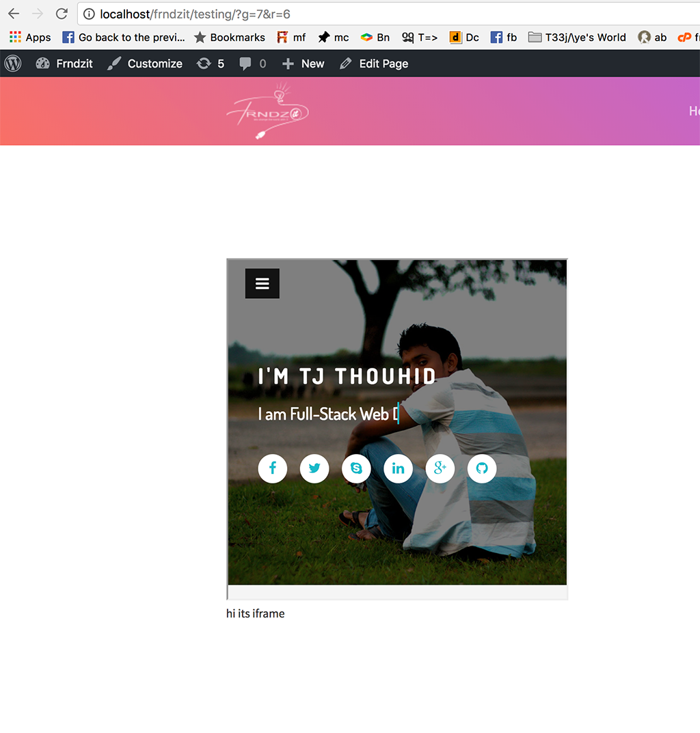
Task: Open the Frndzit site admin dropdown
Action: click(64, 63)
